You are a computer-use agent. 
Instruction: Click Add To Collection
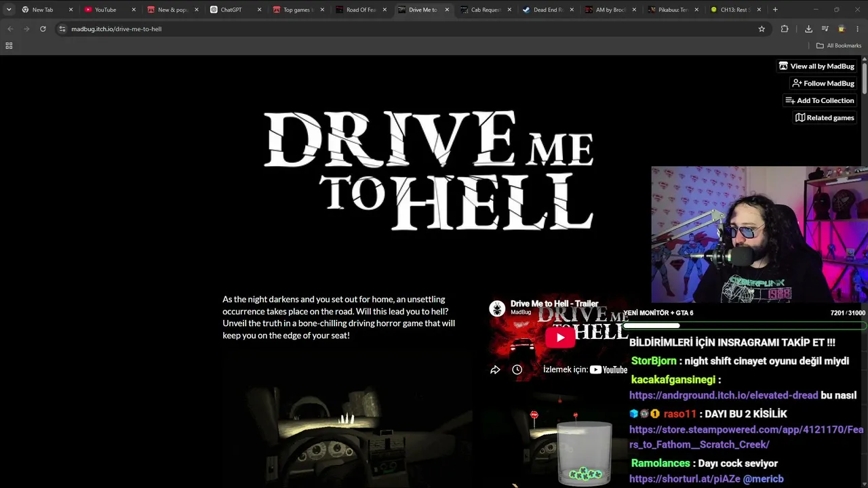click(x=819, y=100)
